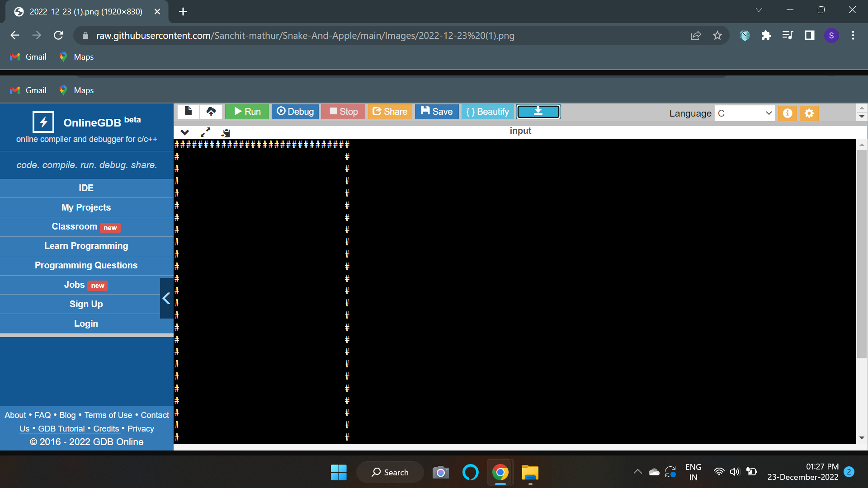Open the editor settings gear

coord(809,113)
